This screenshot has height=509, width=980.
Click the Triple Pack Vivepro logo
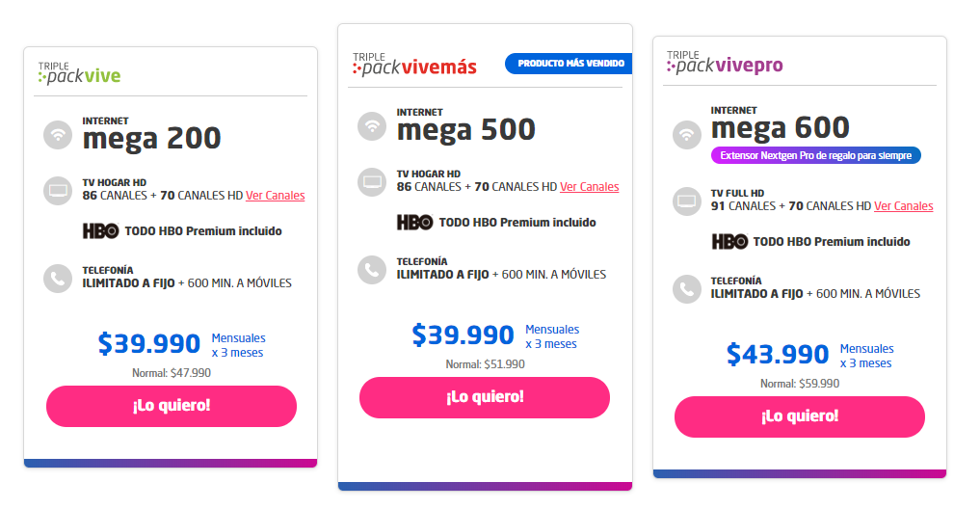(x=725, y=63)
